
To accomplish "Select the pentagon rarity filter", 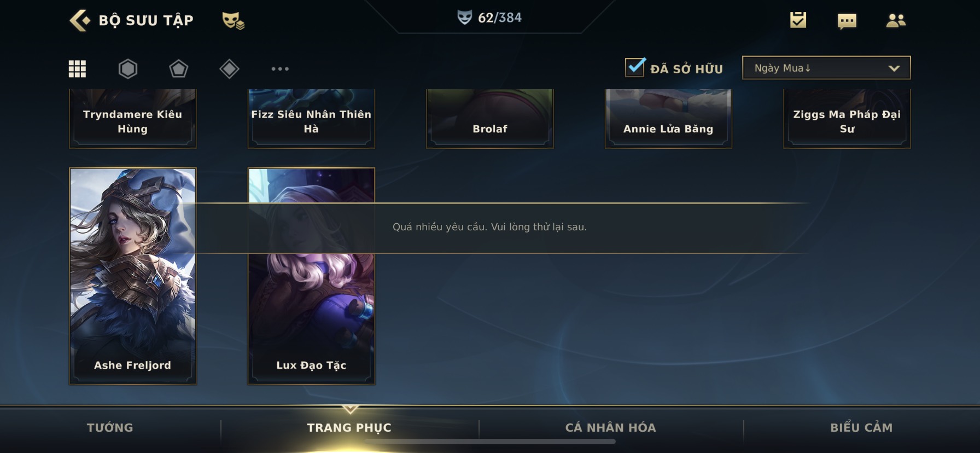I will pos(178,69).
